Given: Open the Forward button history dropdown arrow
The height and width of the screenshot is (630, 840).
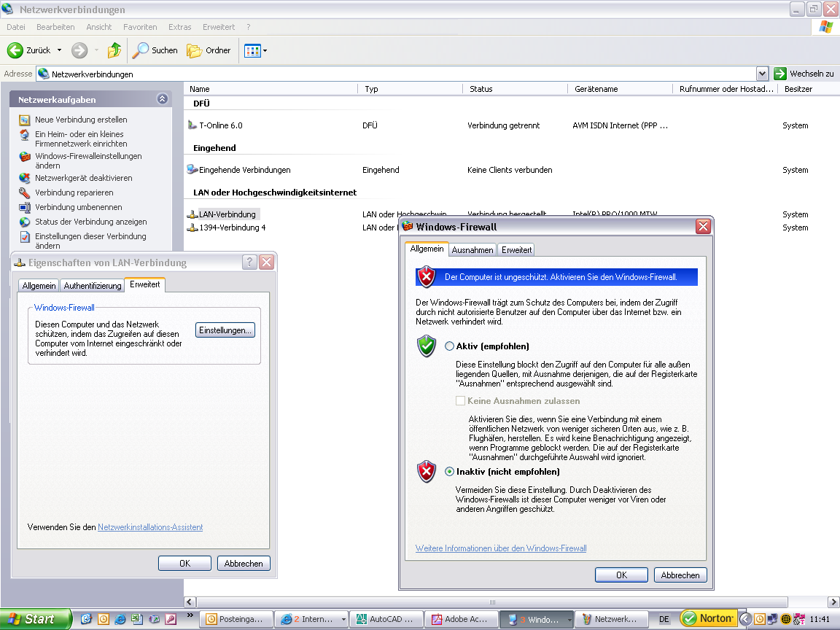Looking at the screenshot, I should pos(96,50).
